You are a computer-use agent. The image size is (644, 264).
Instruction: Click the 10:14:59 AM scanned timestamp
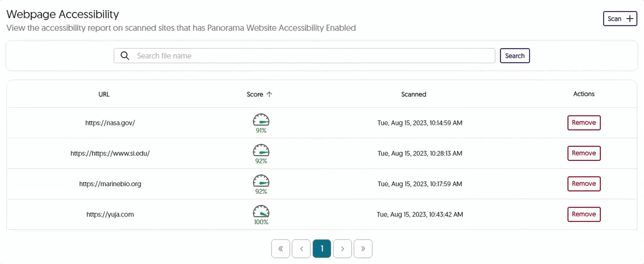[420, 123]
